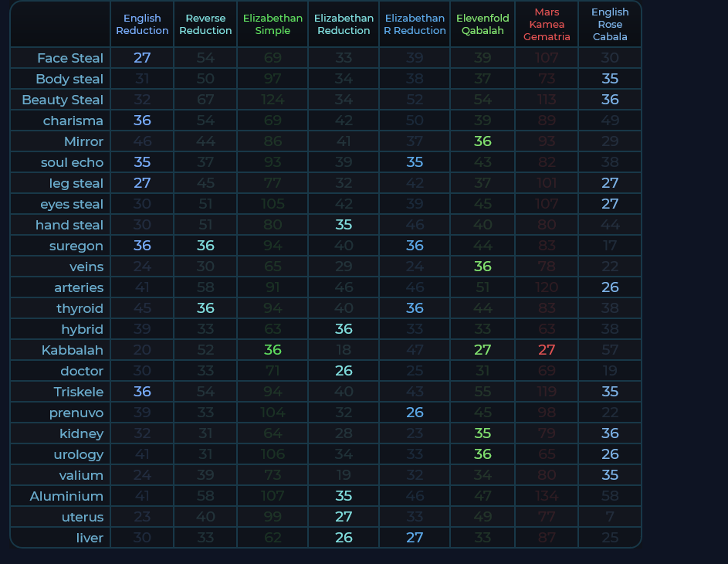Screen dimensions: 728x564
Task: Click the 'Aluminium' row label
Action: pos(66,496)
